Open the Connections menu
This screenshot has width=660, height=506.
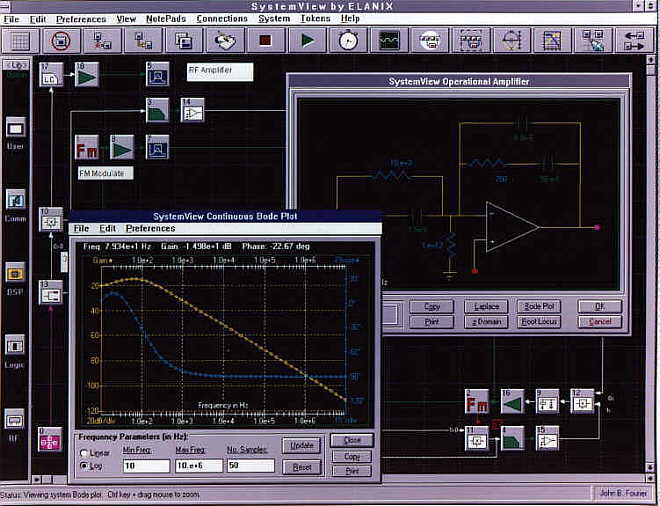pos(222,19)
